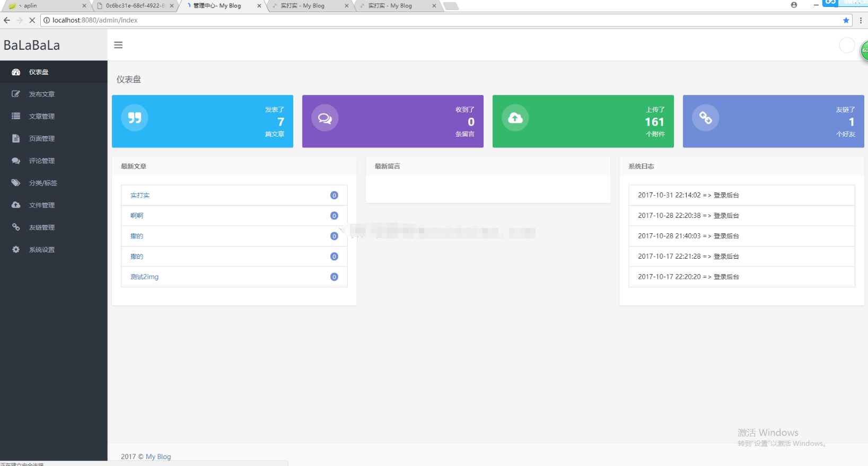Click the 最新留言 panel heading
The height and width of the screenshot is (466, 868).
(388, 166)
